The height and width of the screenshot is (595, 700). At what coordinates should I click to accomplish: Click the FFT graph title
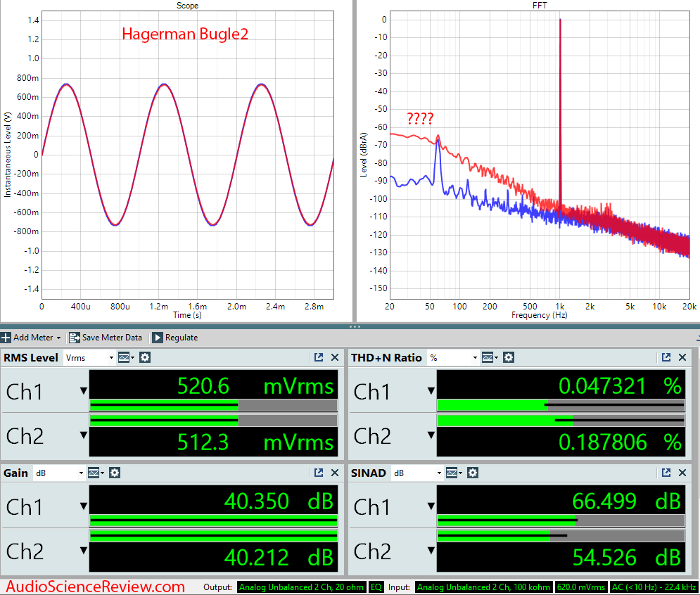(540, 6)
